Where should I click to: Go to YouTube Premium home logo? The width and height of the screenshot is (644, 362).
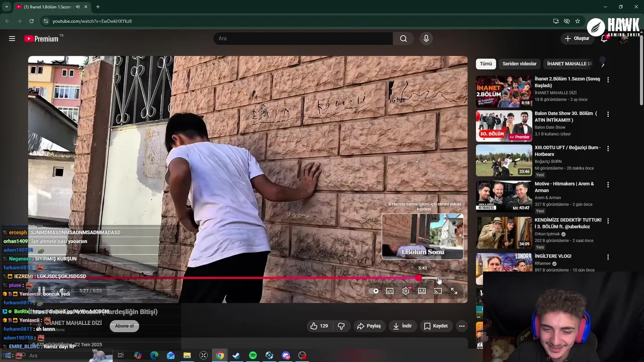41,39
